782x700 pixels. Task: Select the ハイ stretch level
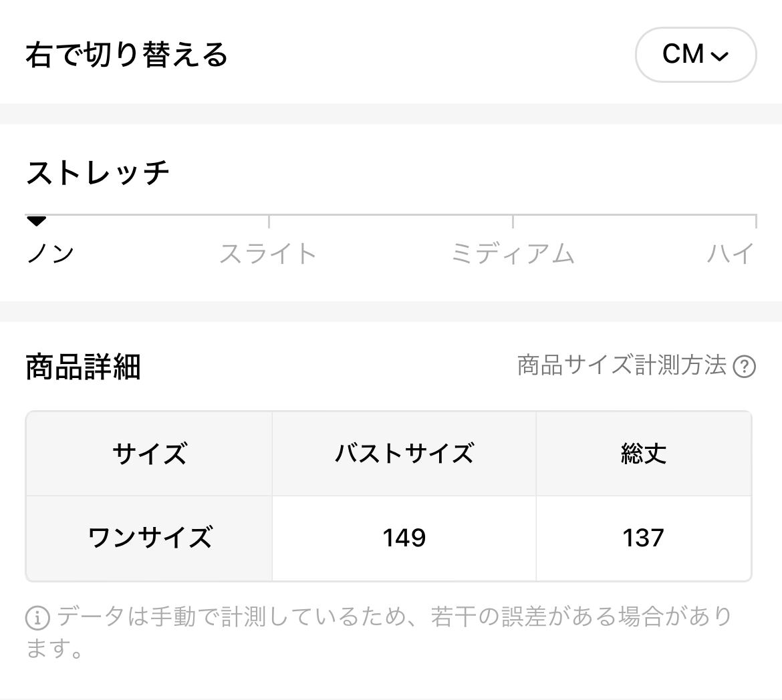[x=731, y=254]
